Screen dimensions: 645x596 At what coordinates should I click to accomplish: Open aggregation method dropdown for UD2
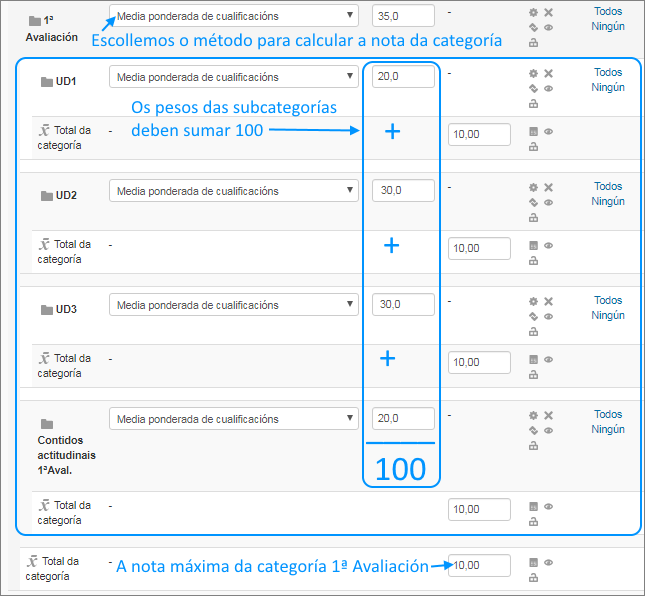pyautogui.click(x=234, y=191)
